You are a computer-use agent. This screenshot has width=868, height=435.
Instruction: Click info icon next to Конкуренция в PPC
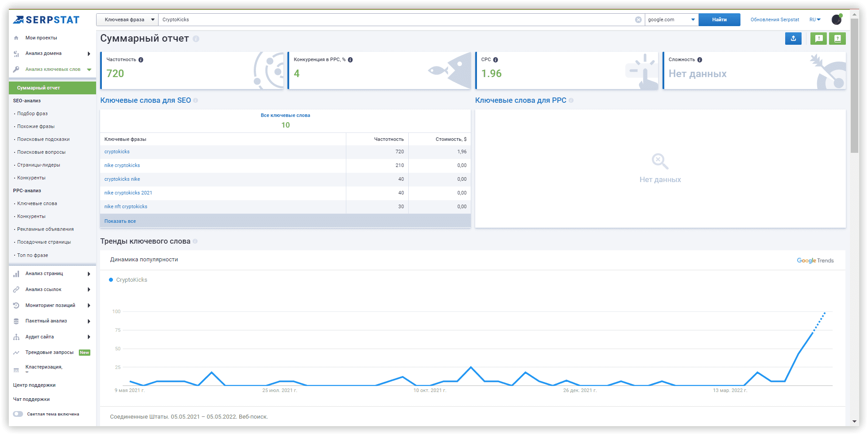(350, 60)
